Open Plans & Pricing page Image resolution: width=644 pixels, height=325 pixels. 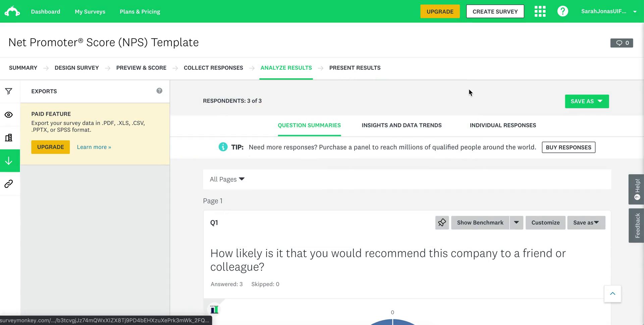coord(140,11)
